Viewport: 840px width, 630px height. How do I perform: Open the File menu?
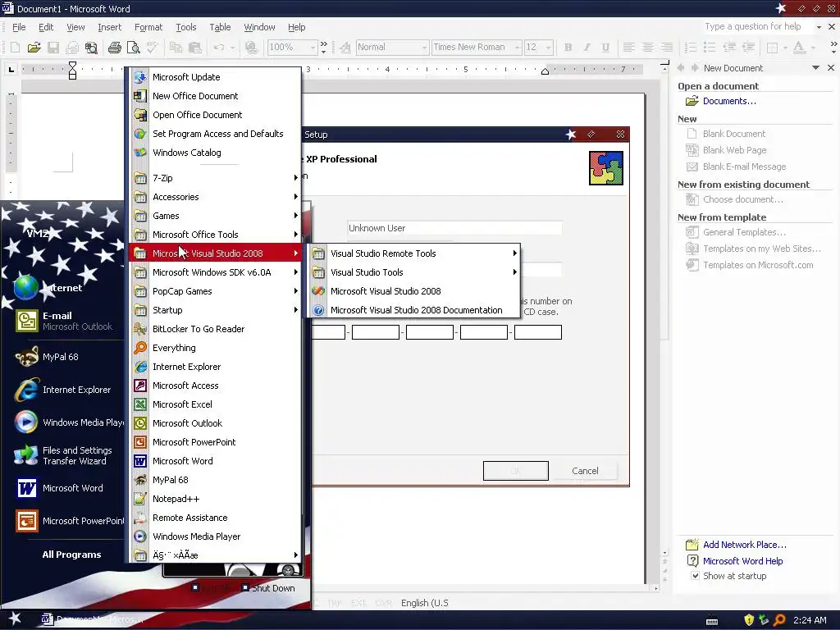[x=19, y=27]
